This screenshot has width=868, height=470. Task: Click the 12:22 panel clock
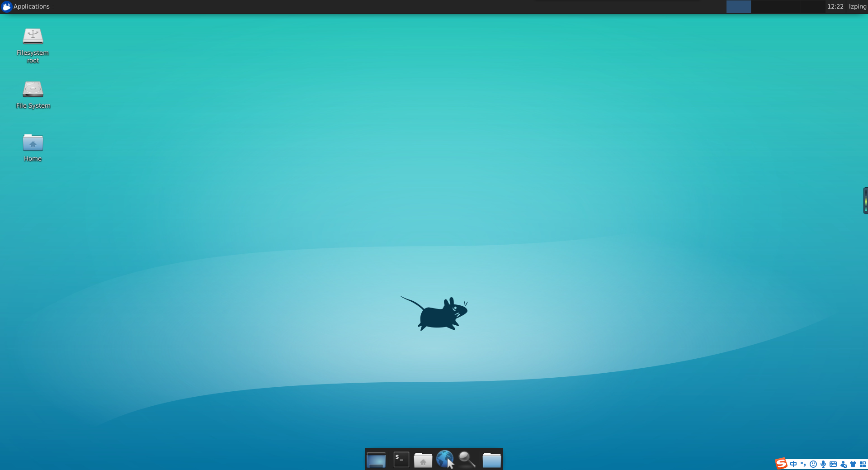[x=835, y=6]
